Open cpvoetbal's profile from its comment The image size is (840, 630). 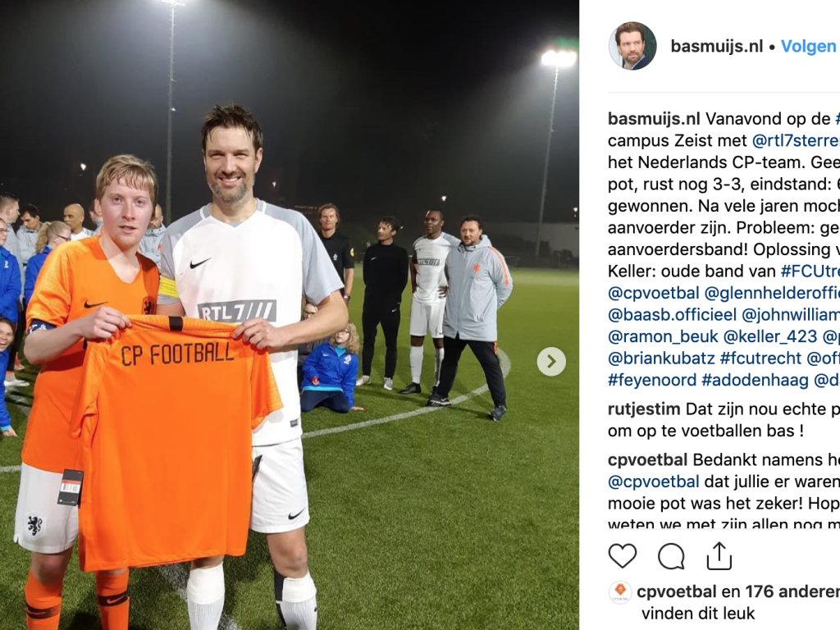[648, 459]
